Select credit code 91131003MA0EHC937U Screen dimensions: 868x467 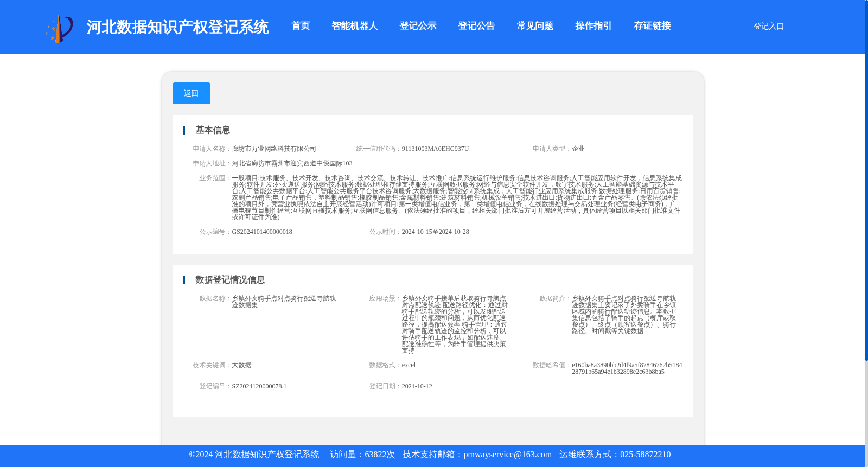pos(435,149)
